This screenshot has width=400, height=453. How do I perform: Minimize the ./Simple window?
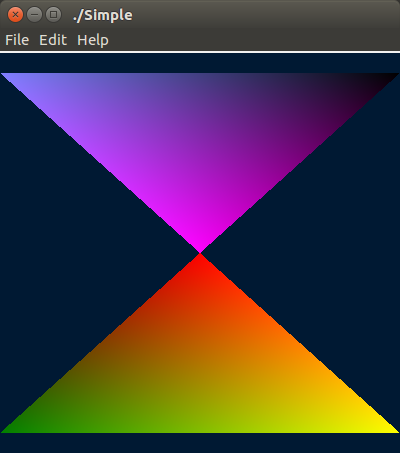[x=34, y=15]
